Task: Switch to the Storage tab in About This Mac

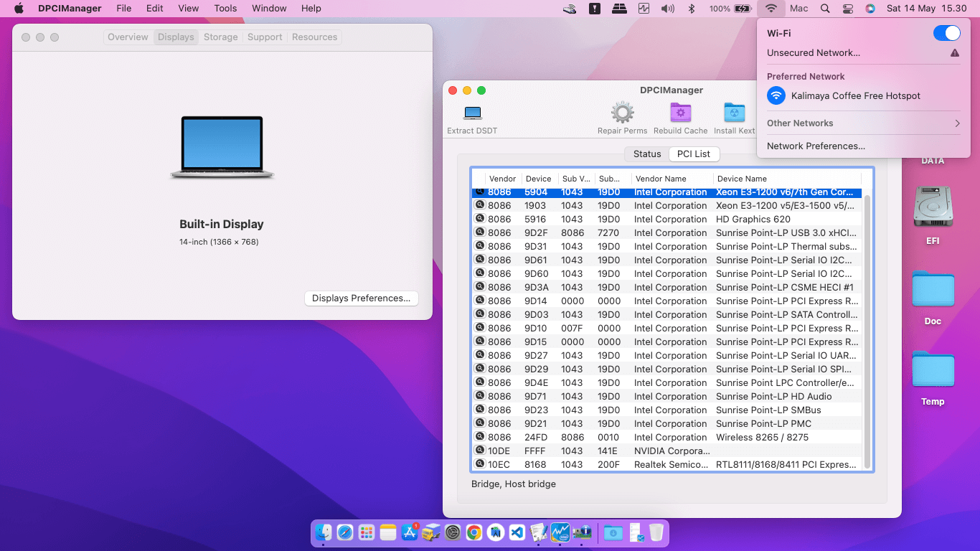Action: (x=220, y=37)
